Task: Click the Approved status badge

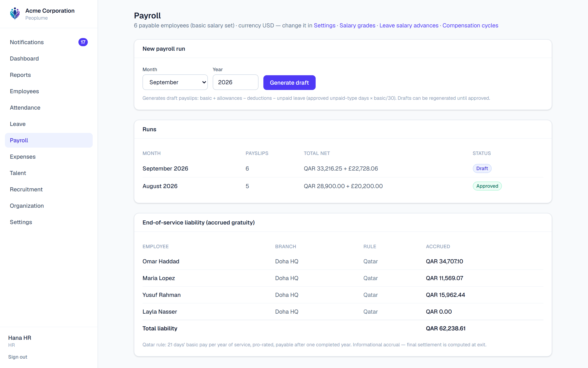Action: click(487, 186)
